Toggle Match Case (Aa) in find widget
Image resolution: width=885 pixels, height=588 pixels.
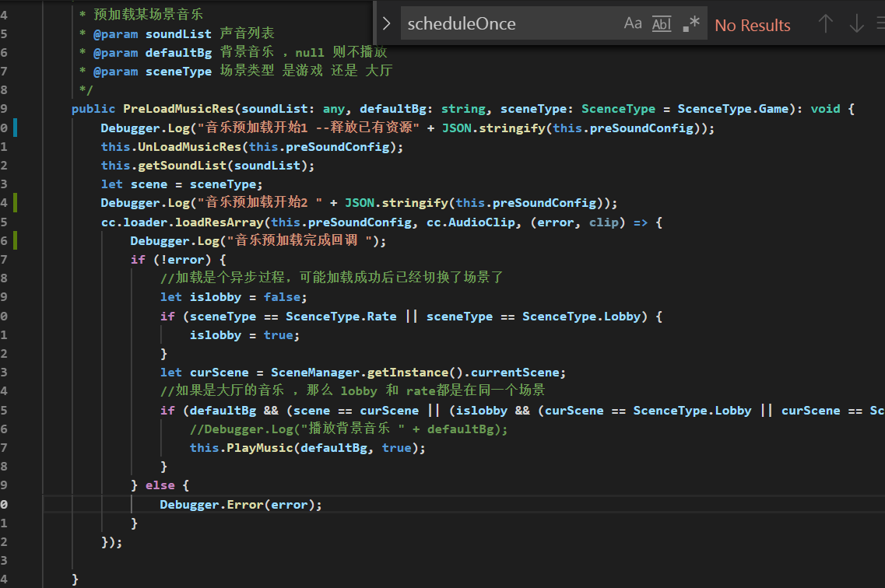tap(633, 23)
